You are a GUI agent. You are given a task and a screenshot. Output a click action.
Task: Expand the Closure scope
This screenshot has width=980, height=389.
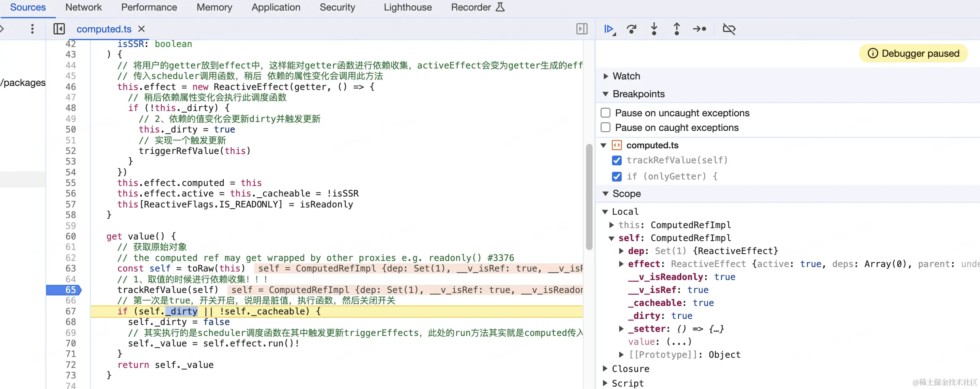pos(605,369)
